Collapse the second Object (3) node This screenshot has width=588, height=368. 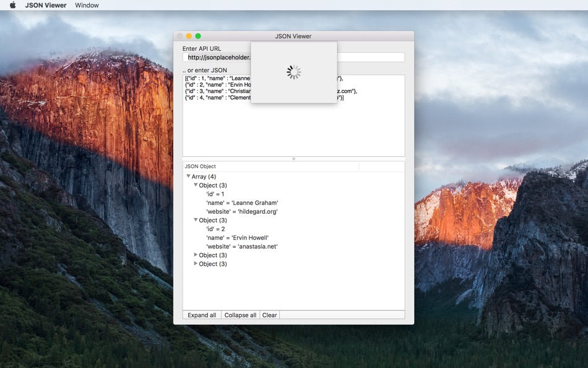(196, 220)
